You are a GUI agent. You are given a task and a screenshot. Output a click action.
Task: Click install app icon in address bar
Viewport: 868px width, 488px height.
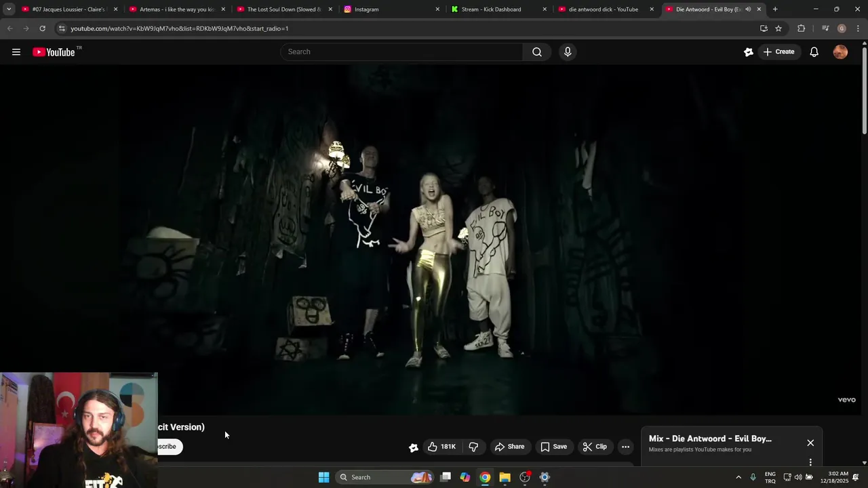(764, 28)
